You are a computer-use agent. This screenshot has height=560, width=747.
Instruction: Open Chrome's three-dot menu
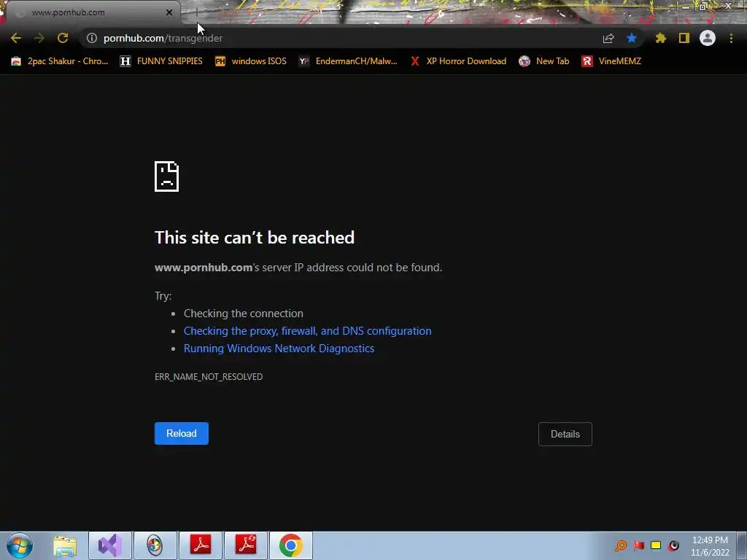(731, 38)
